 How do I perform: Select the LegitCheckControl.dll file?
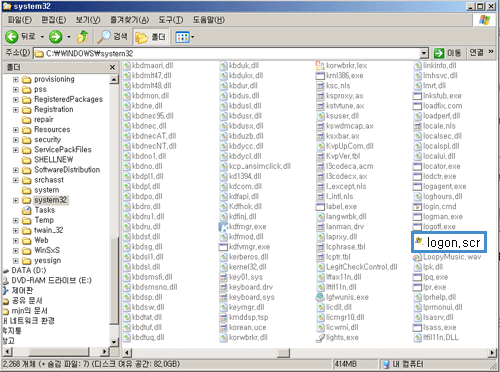pyautogui.click(x=362, y=267)
